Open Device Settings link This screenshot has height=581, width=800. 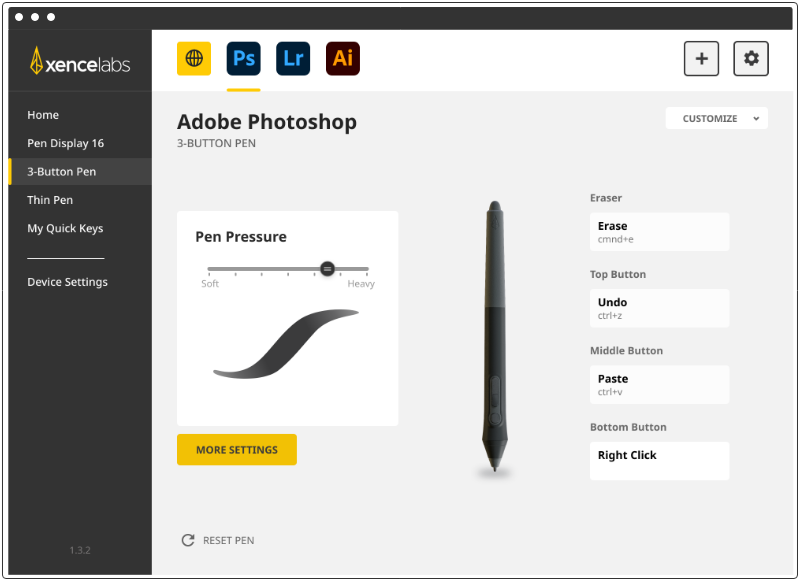(67, 282)
